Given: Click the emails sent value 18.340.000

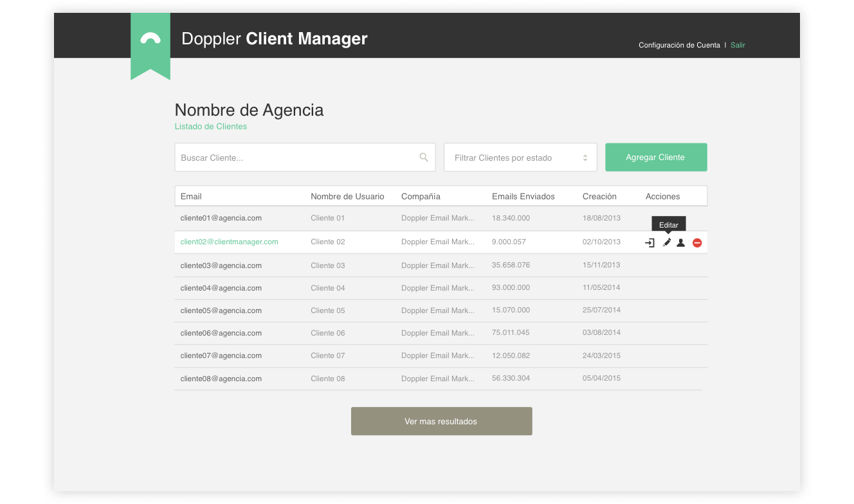Looking at the screenshot, I should [511, 218].
